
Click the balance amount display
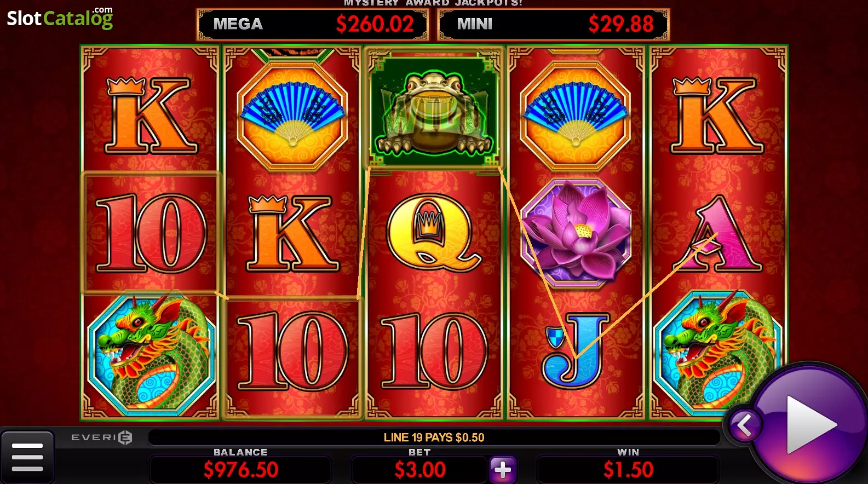coord(241,470)
